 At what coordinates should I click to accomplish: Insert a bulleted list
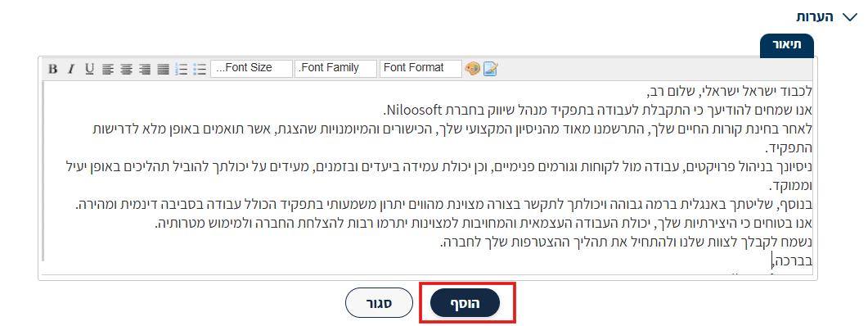[200, 69]
